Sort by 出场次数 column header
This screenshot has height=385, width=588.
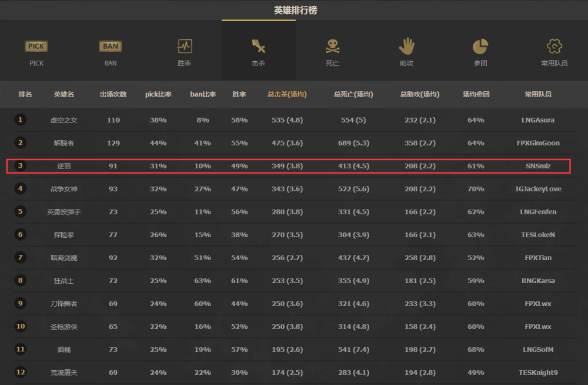[x=113, y=94]
